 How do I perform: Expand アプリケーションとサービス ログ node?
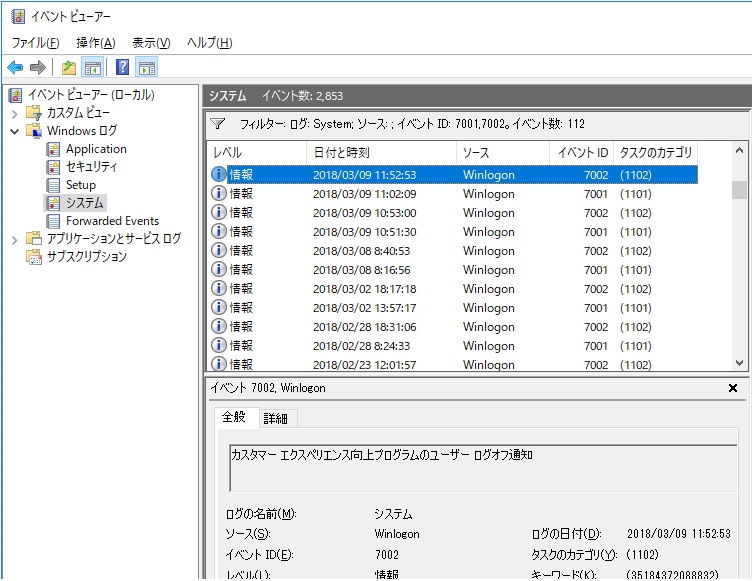tap(14, 239)
